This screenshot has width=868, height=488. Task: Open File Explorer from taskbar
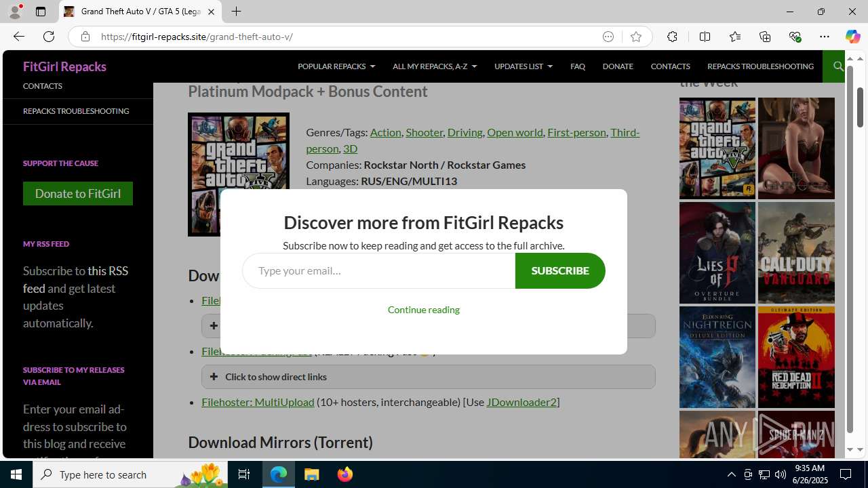pyautogui.click(x=312, y=474)
